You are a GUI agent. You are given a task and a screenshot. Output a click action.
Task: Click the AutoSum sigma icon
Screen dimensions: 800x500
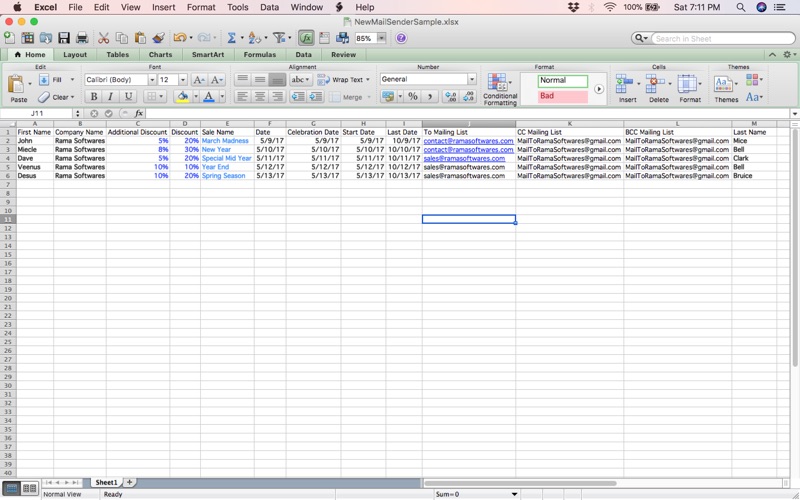(x=231, y=38)
